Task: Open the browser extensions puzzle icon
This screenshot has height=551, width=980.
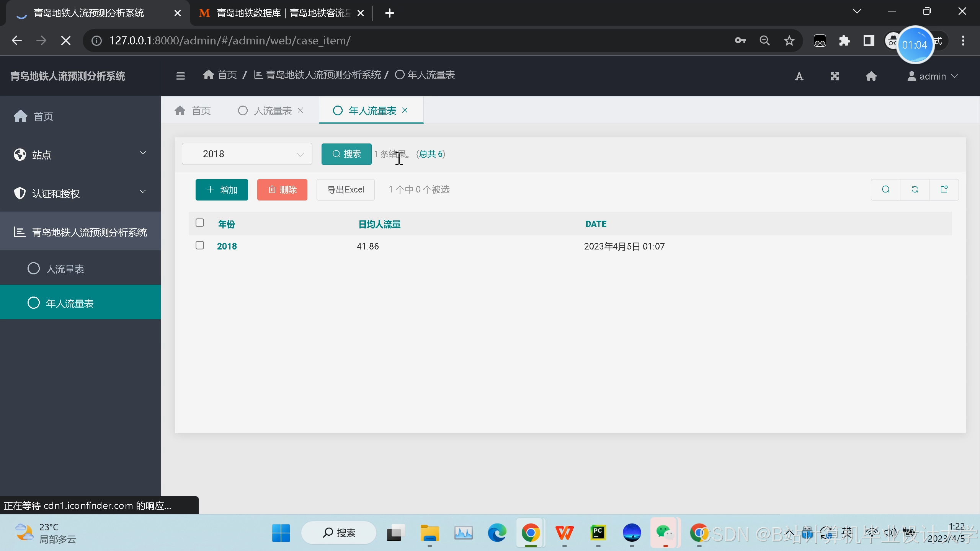Action: 844,41
